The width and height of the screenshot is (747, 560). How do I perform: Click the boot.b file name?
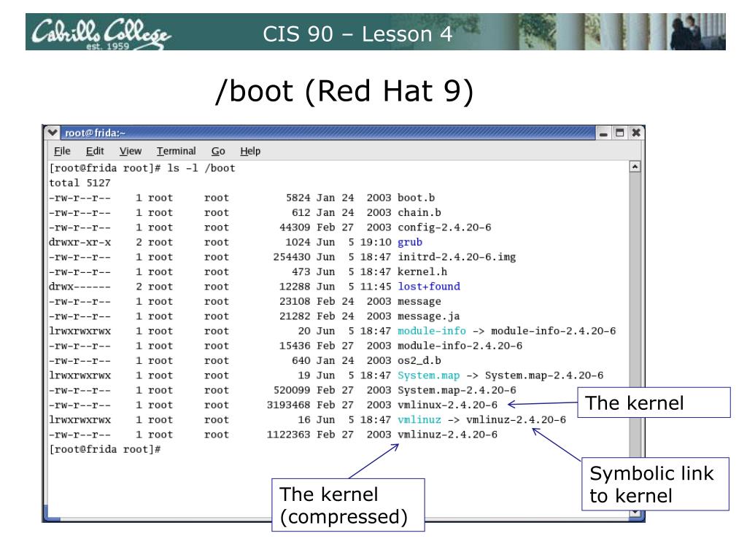(x=417, y=198)
